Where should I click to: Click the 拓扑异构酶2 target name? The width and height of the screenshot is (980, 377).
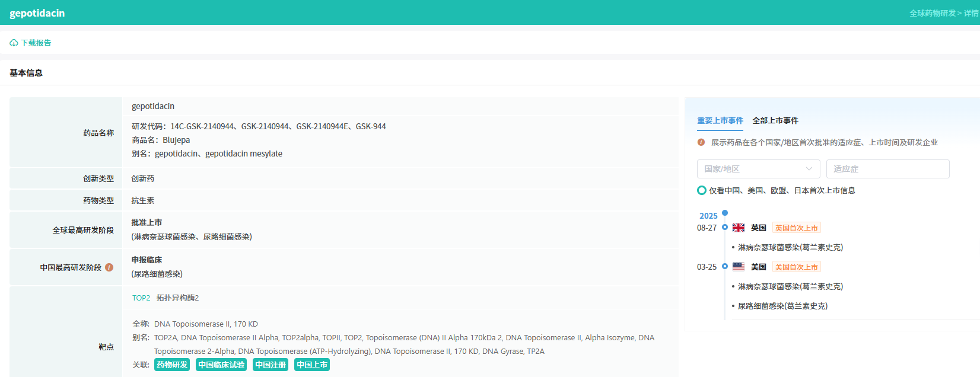(177, 298)
